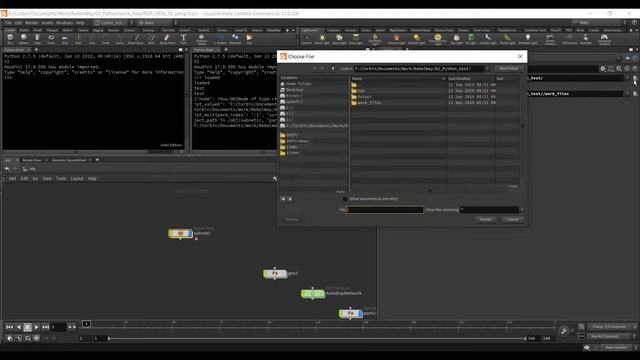Select the Box shelf tool

(10, 39)
